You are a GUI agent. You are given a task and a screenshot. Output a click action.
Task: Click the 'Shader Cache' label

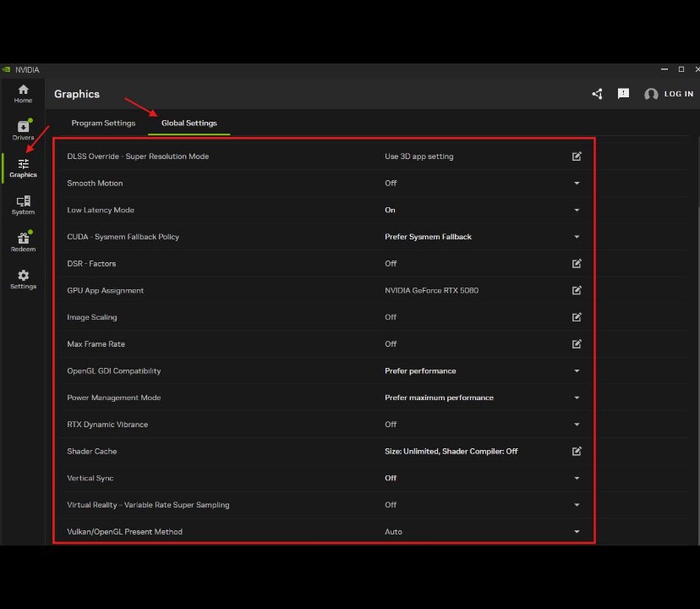point(91,452)
